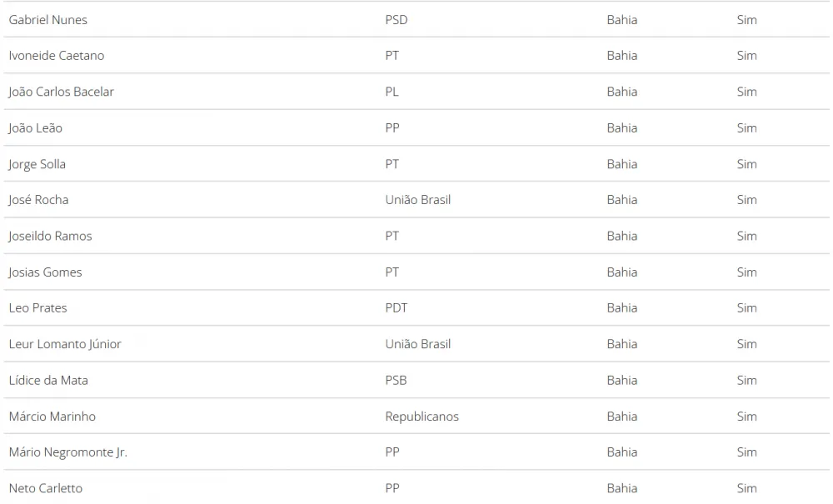This screenshot has height=504, width=833.
Task: Click the PSB party cell
Action: coord(396,380)
